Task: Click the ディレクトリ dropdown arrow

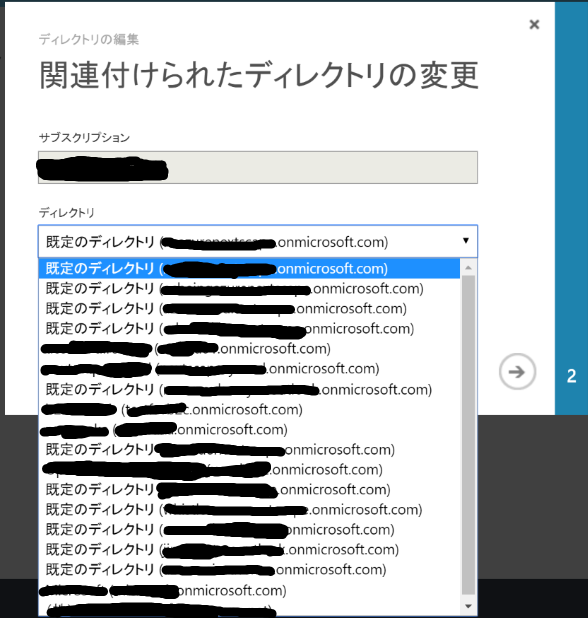Action: pos(466,240)
